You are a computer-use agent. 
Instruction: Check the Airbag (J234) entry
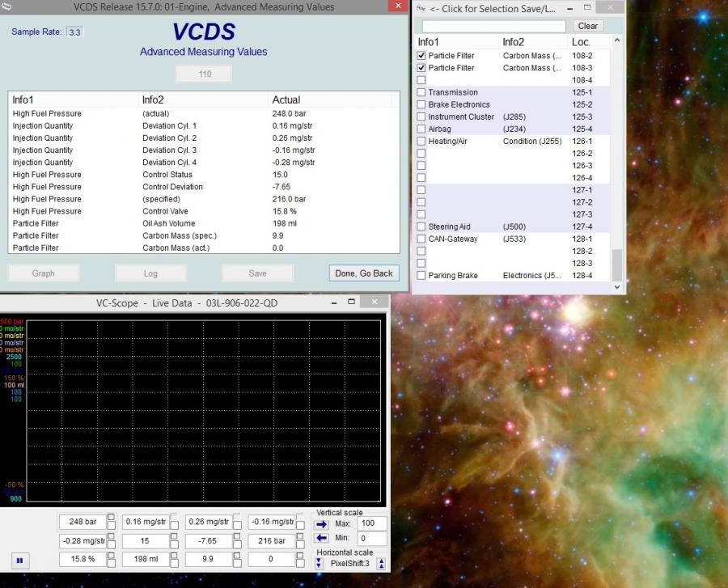coord(421,129)
